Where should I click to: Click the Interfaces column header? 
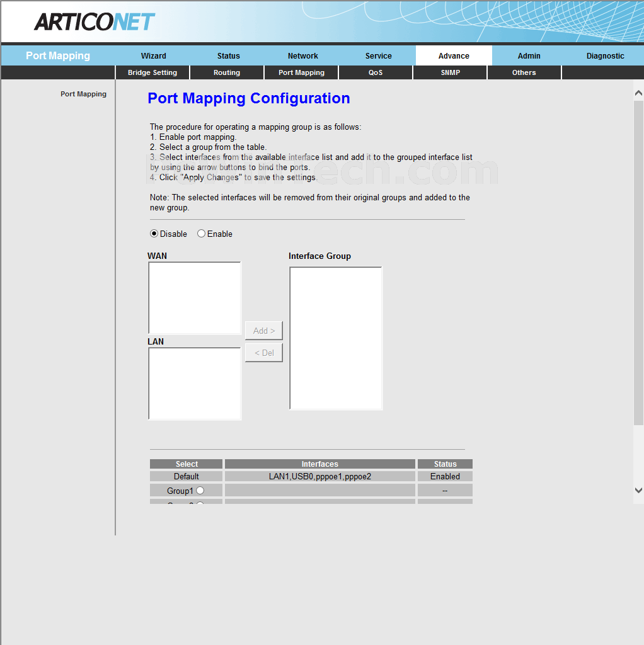coord(319,464)
